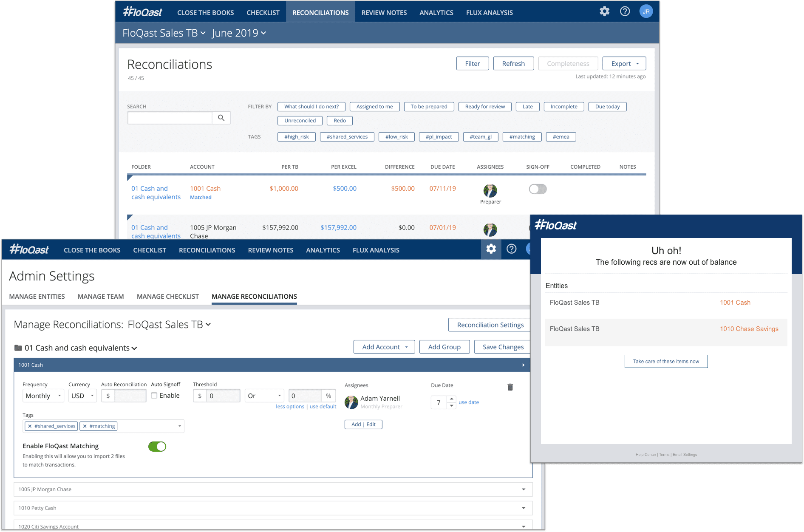The height and width of the screenshot is (532, 804).
Task: Delete 1001 Cash account with trash icon
Action: tap(510, 387)
